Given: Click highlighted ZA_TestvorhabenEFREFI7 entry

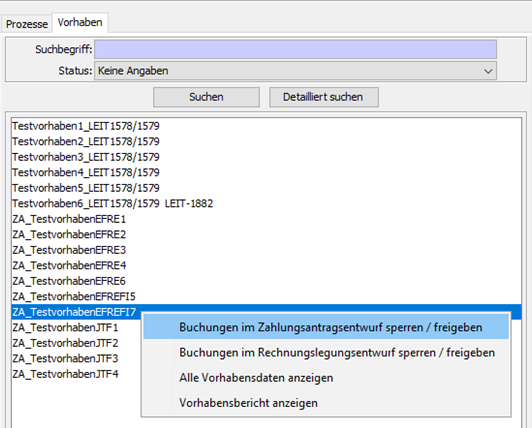Looking at the screenshot, I should coord(74,312).
